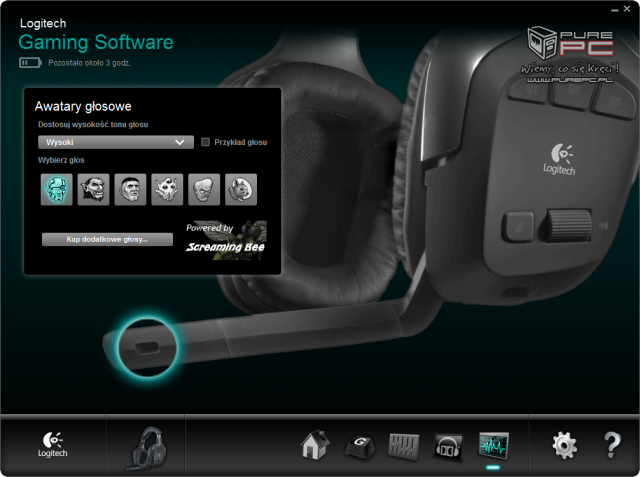The height and width of the screenshot is (477, 640).
Task: Click the Pozostało około 3 godz. text
Action: tap(89, 63)
